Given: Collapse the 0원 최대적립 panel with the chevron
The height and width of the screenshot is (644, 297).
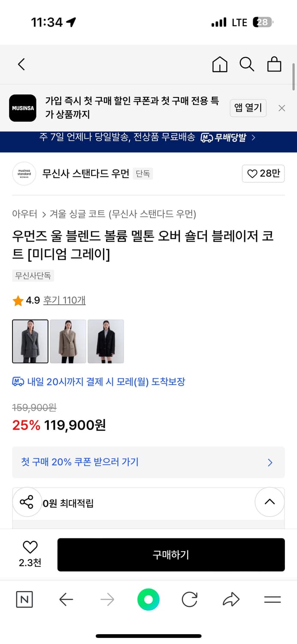Looking at the screenshot, I should 270,501.
